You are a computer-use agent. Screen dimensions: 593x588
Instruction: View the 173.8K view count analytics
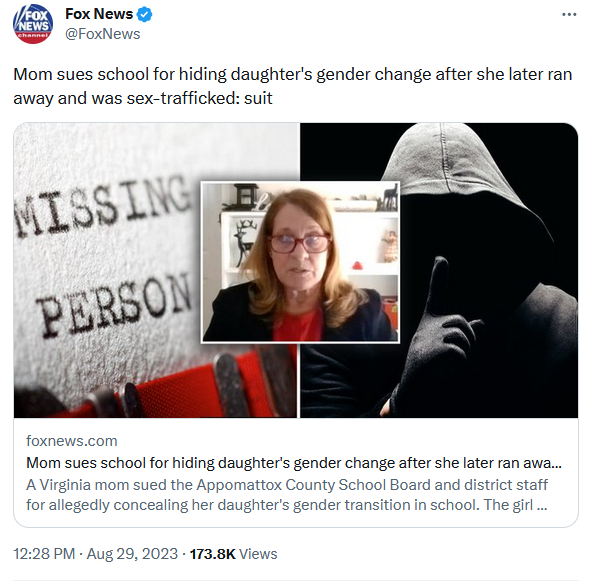213,554
